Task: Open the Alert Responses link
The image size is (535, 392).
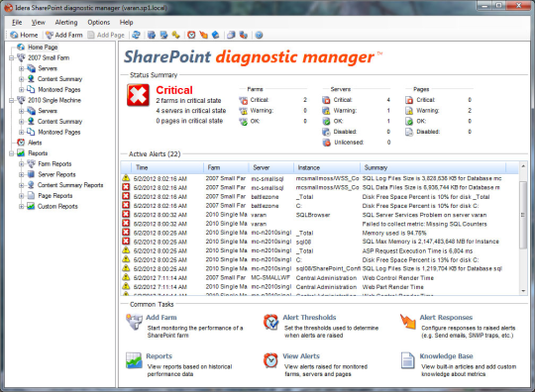Action: [x=446, y=318]
